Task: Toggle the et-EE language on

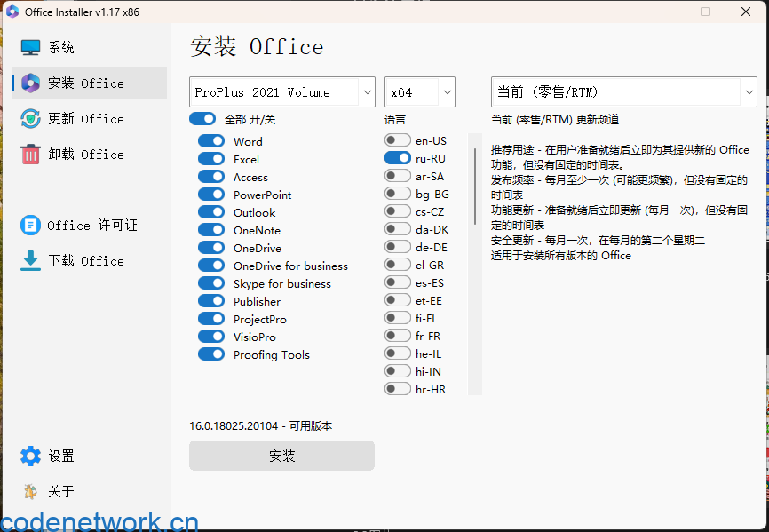Action: pyautogui.click(x=398, y=299)
